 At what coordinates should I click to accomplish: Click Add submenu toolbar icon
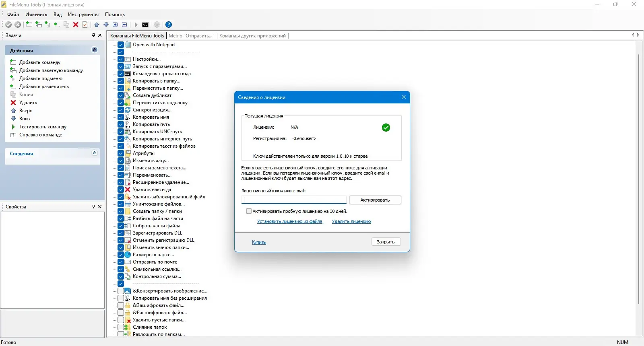[x=47, y=25]
